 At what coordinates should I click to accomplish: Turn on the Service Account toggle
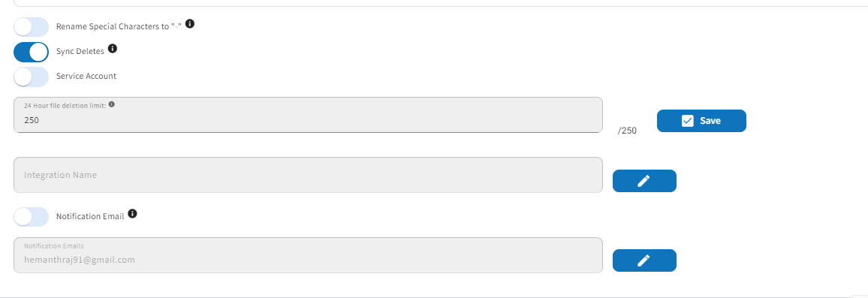pos(31,77)
